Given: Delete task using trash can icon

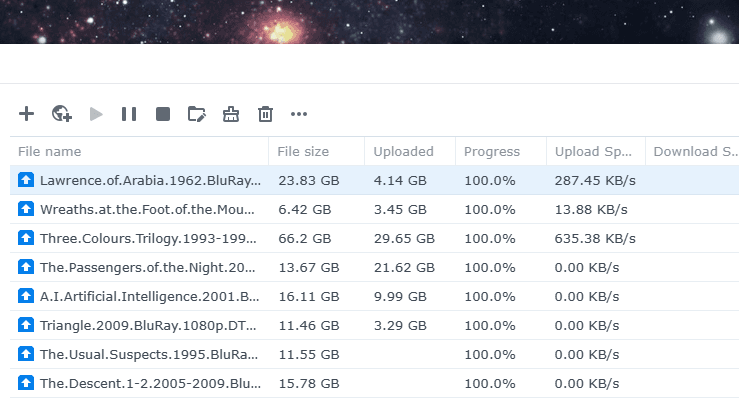Looking at the screenshot, I should [265, 114].
